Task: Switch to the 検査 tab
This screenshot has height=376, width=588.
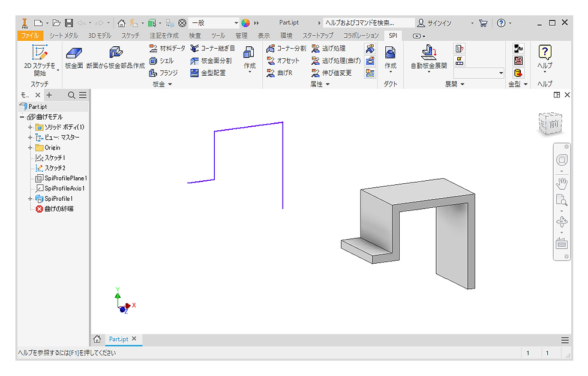Action: [x=194, y=35]
